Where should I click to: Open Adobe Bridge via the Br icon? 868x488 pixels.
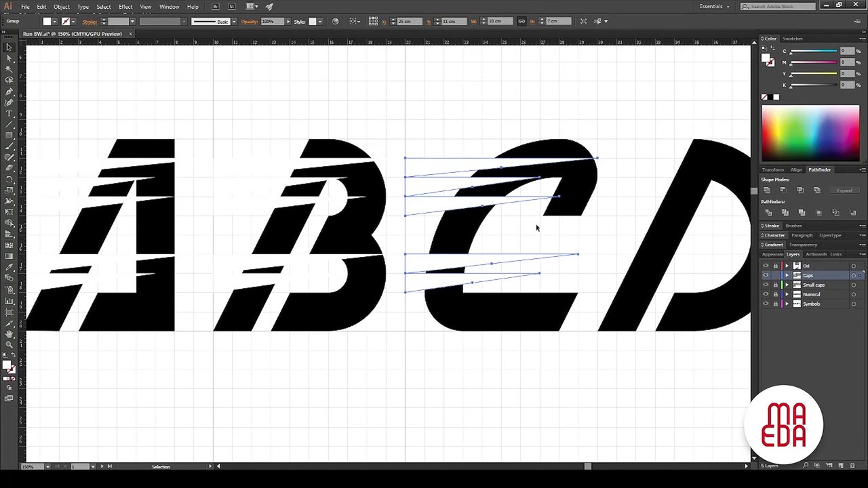216,7
